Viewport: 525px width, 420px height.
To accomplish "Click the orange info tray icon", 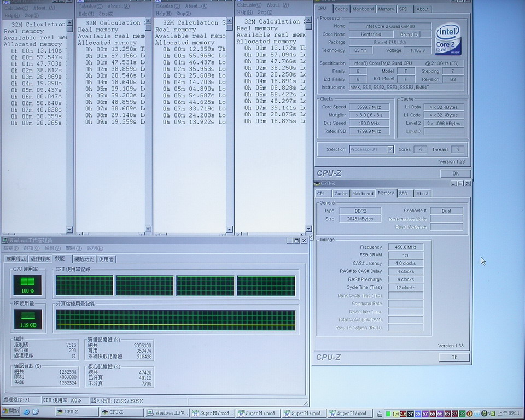I will [x=469, y=413].
